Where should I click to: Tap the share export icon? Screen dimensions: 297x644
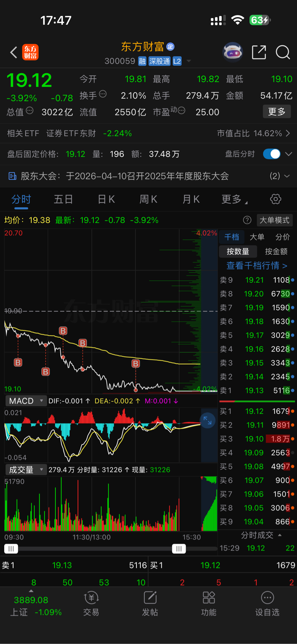coord(259,52)
